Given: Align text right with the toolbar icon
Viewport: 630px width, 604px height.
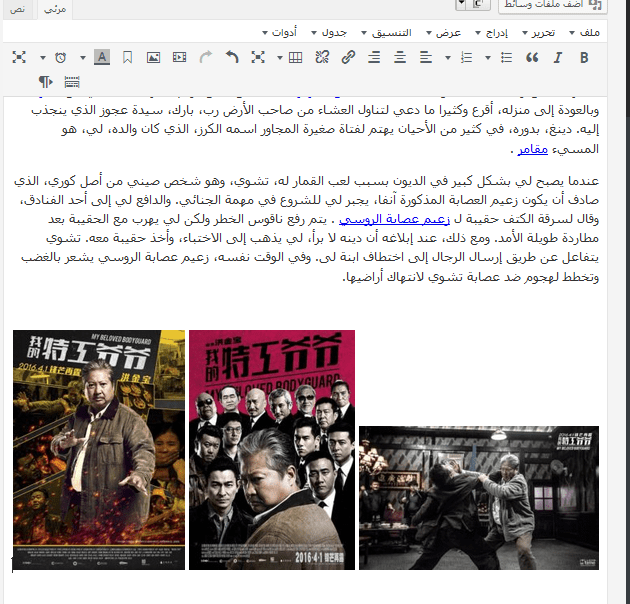Looking at the screenshot, I should tap(374, 57).
